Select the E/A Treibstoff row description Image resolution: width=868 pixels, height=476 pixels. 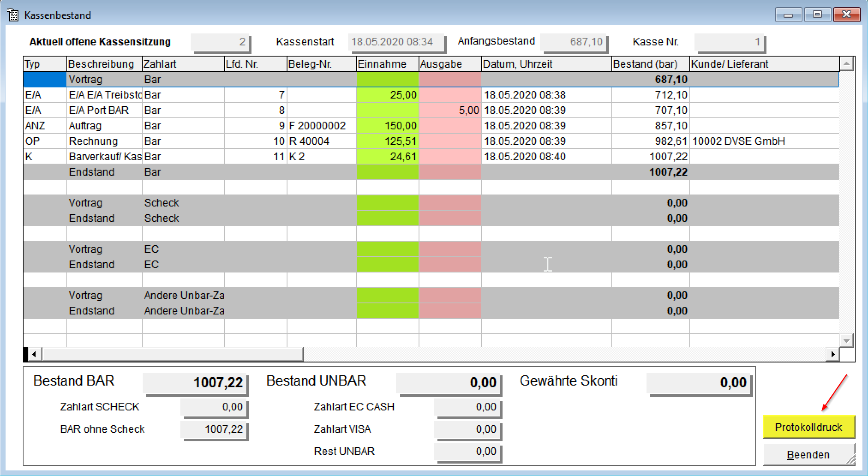click(x=105, y=95)
